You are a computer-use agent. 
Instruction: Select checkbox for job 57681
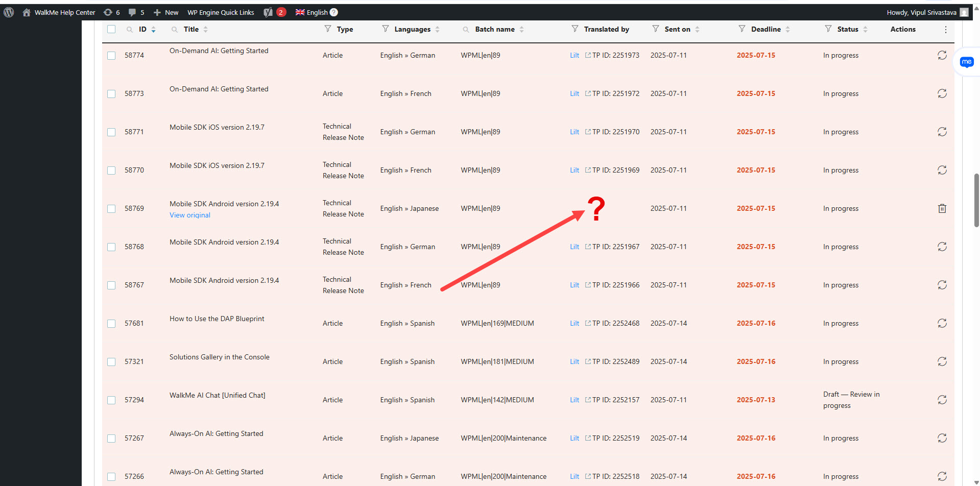(x=111, y=323)
